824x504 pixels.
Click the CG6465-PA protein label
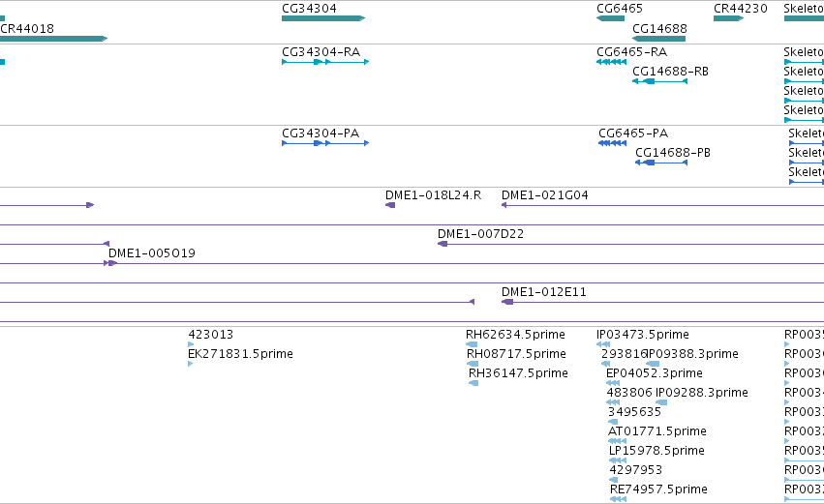click(633, 133)
